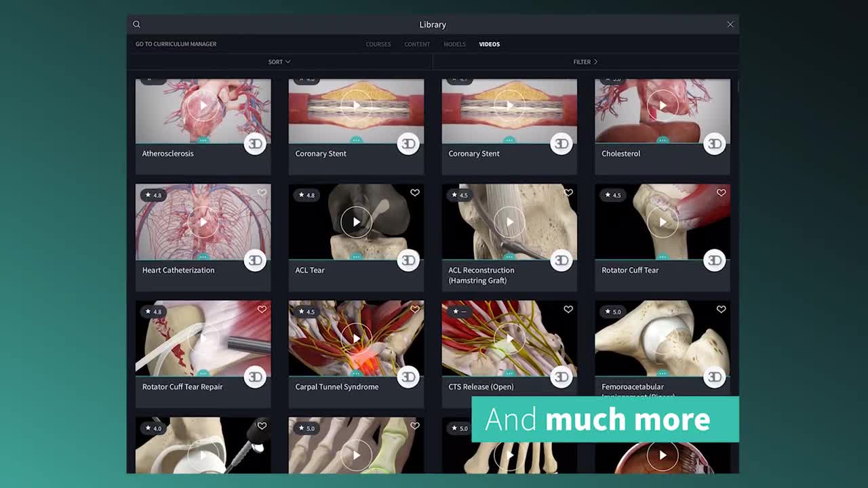868x488 pixels.
Task: Click 3D badge on Carpal Tunnel Syndrome
Action: [x=408, y=377]
